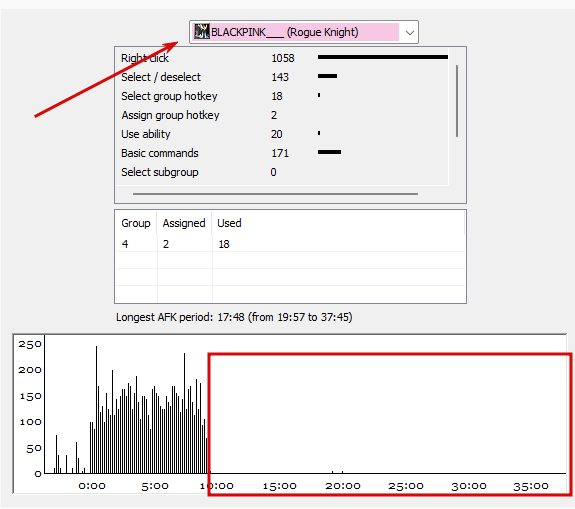Click the 171 basic commands count
Screen dimensions: 575x509
click(280, 153)
